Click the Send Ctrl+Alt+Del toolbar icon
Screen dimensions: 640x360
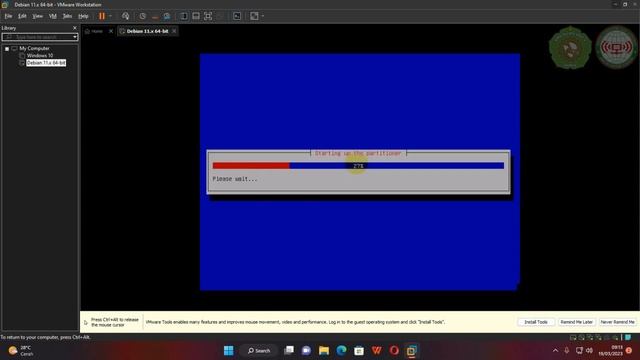point(126,16)
